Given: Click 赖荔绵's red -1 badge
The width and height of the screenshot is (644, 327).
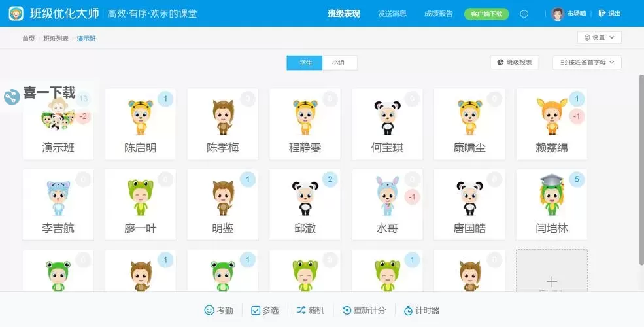Looking at the screenshot, I should (x=577, y=116).
